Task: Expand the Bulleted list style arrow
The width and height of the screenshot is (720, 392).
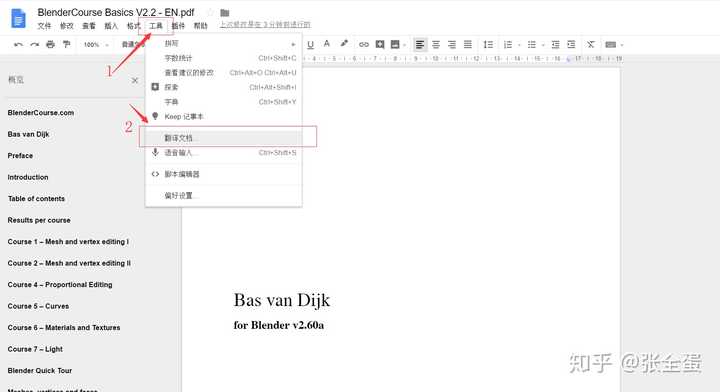Action: coord(543,45)
